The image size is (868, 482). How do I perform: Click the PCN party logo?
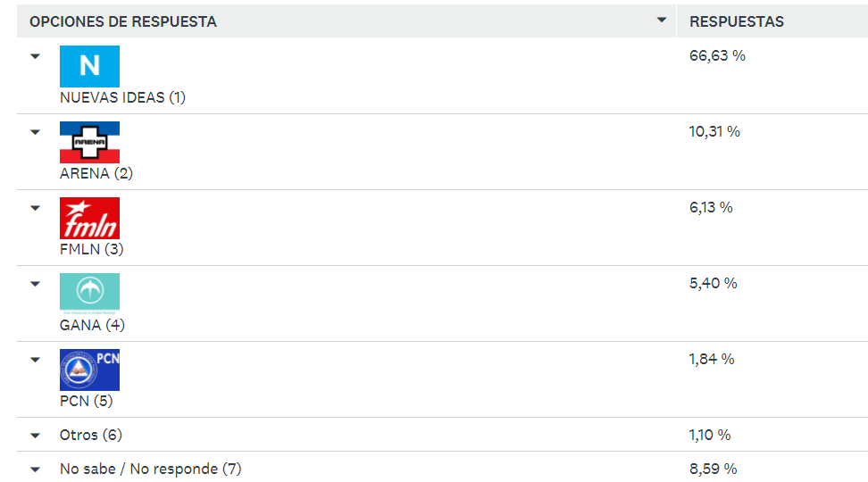pos(89,370)
